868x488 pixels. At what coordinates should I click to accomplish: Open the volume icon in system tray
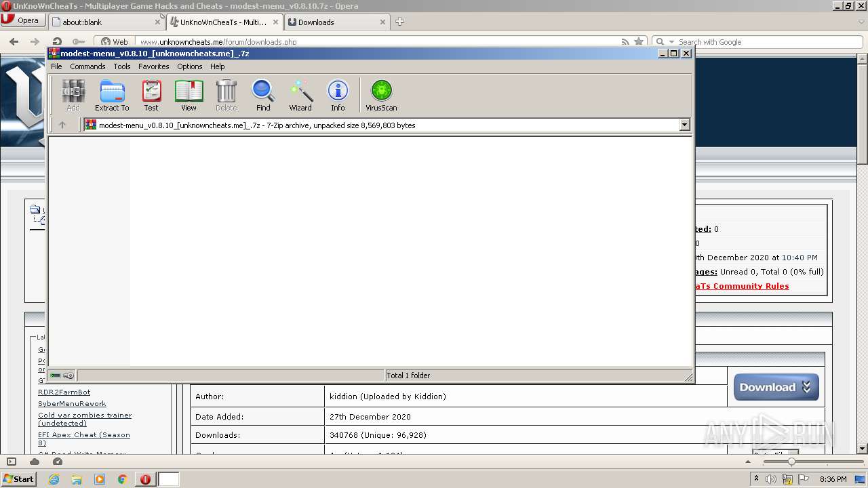click(771, 479)
